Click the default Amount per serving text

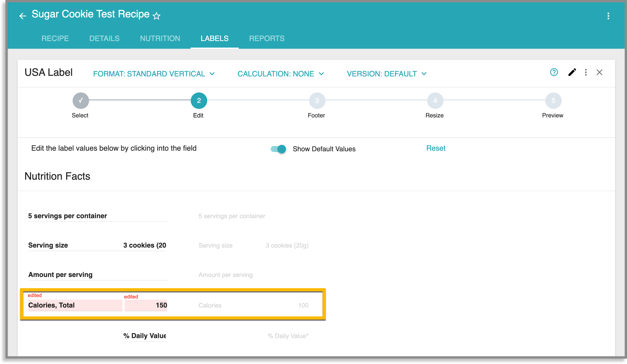click(x=225, y=275)
